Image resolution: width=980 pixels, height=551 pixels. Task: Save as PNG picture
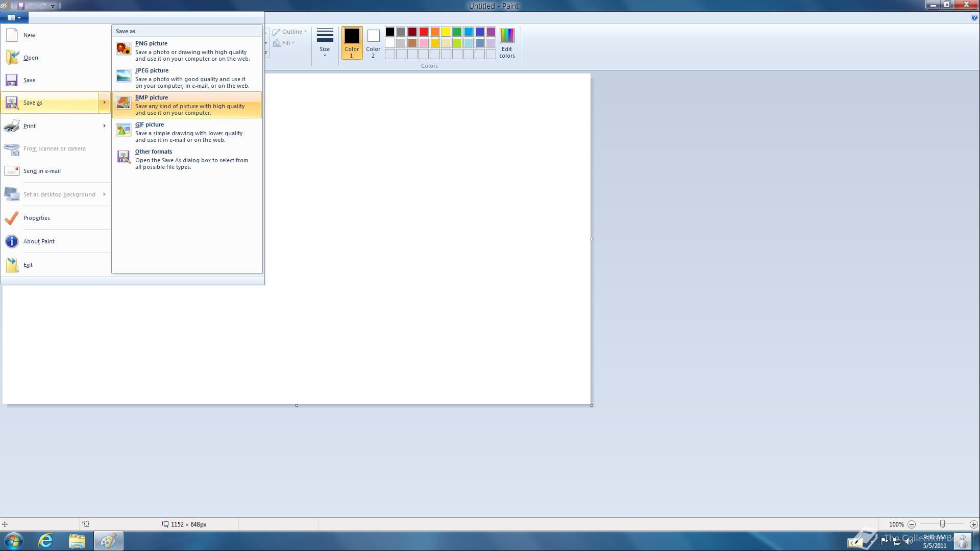[x=187, y=51]
